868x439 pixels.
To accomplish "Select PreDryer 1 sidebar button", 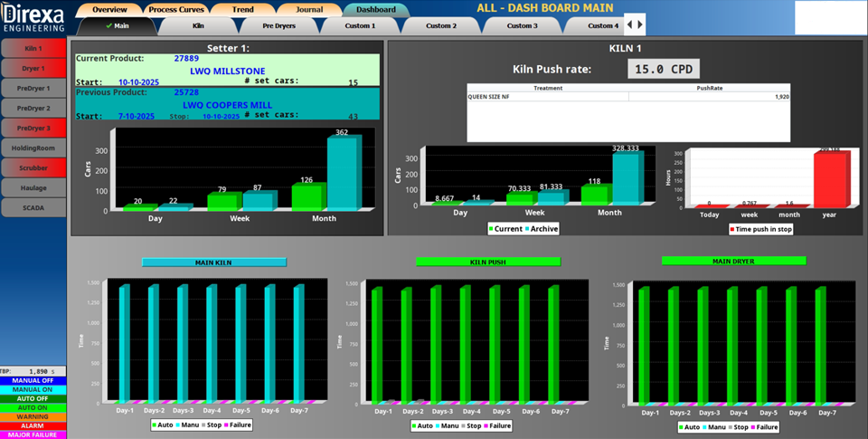I will click(x=33, y=88).
